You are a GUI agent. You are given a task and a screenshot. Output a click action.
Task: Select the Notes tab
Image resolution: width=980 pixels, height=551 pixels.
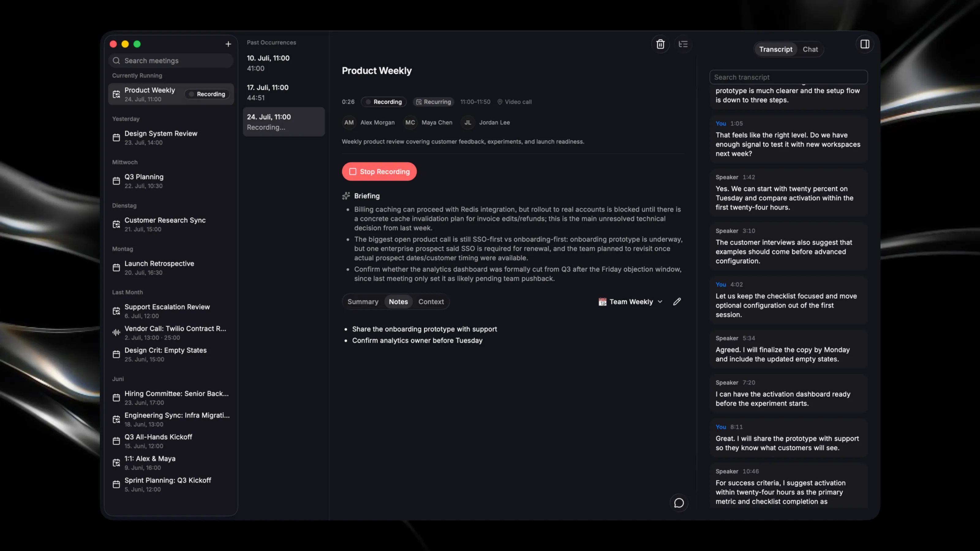[398, 302]
